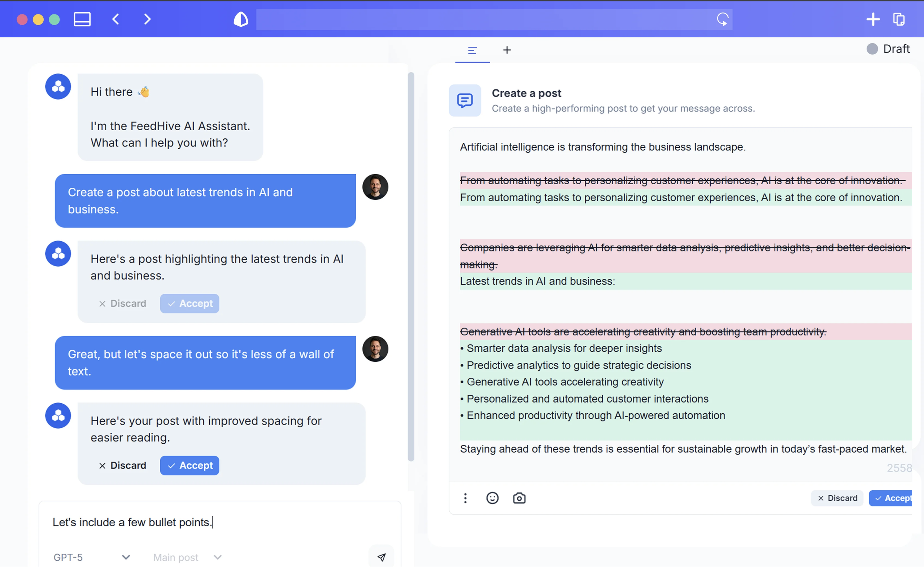Open the three-dot options menu in editor

point(465,498)
